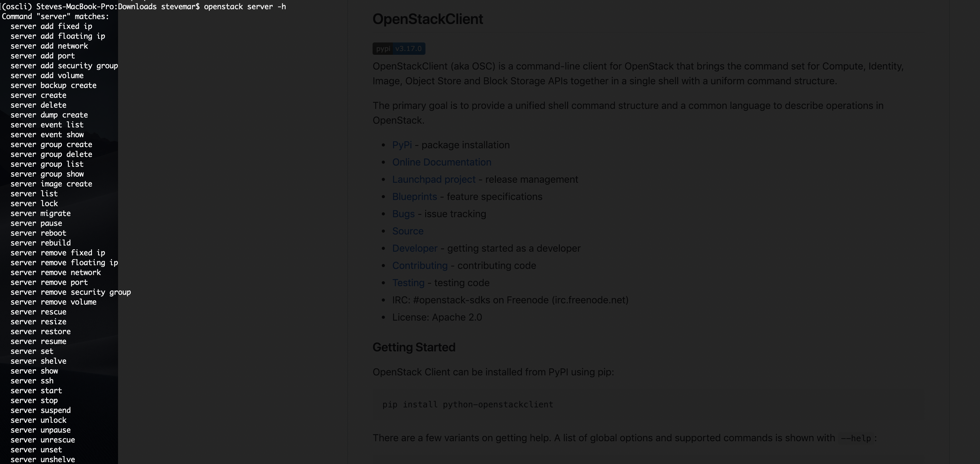Click 'server create' terminal line
Screen dimensions: 980x464
coord(38,95)
